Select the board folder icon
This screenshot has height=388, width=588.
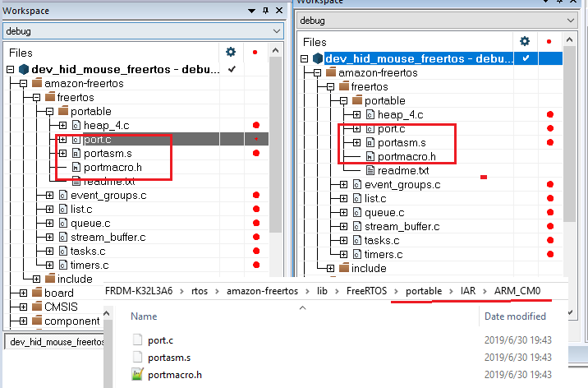point(35,293)
